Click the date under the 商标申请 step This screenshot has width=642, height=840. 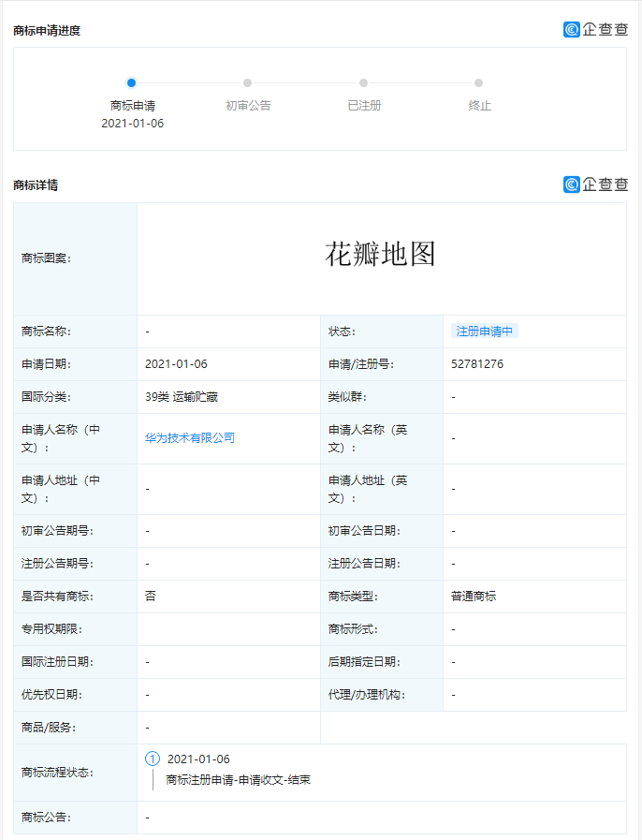coord(132,123)
